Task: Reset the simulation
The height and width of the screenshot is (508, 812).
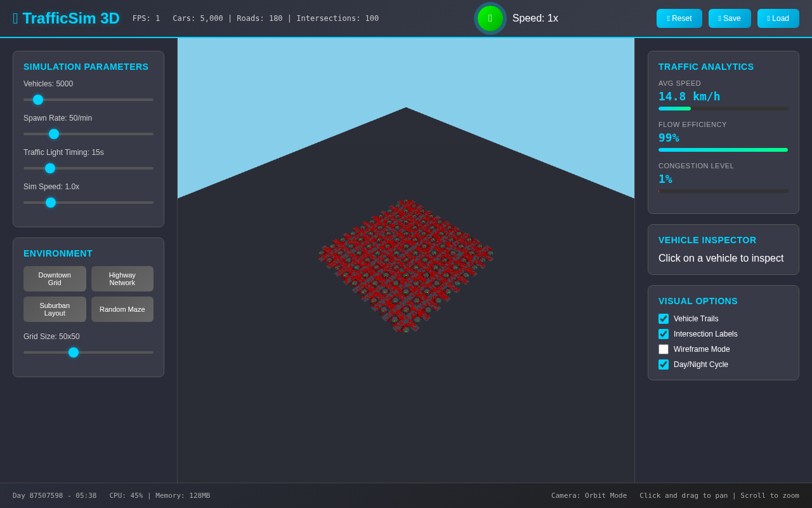Action: 679,18
